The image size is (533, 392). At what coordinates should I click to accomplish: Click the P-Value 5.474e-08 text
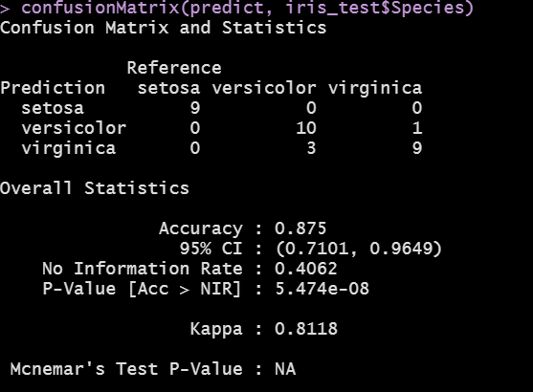click(322, 289)
